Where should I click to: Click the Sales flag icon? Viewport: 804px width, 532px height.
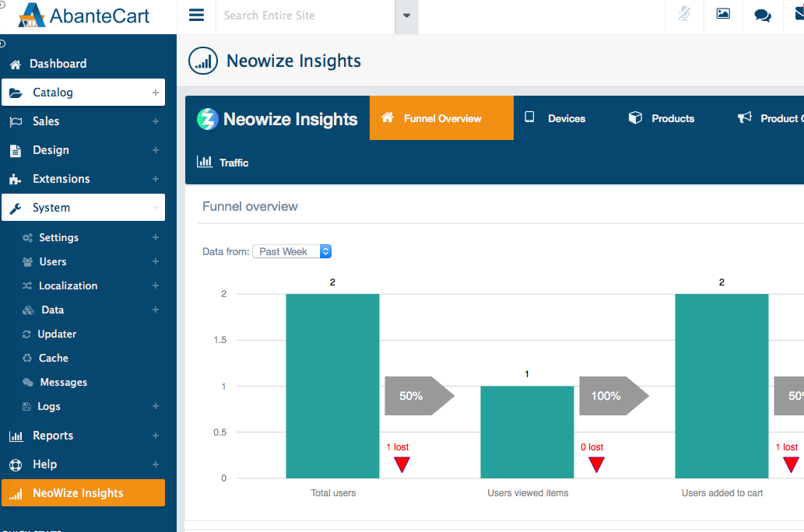point(16,121)
